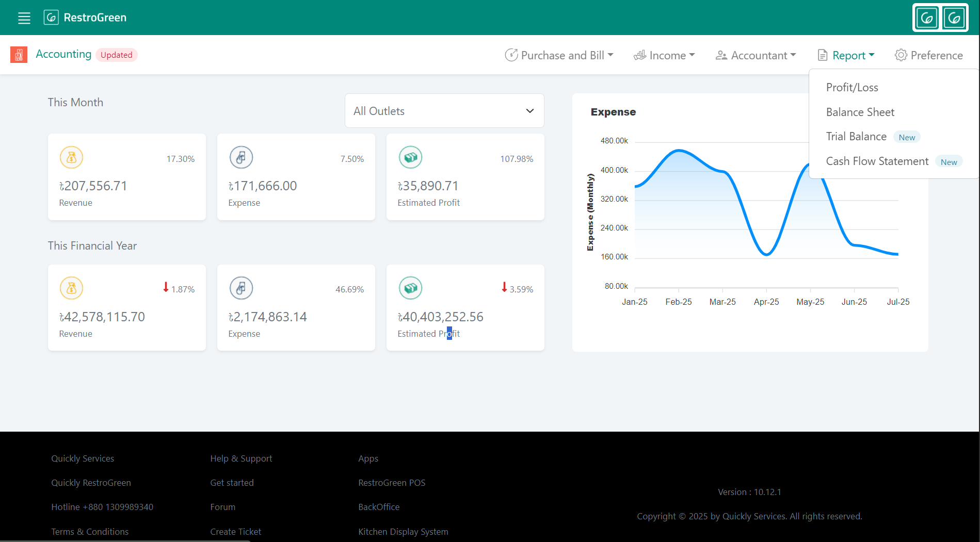The width and height of the screenshot is (980, 542).
Task: Click the orange Accounting module icon
Action: click(x=19, y=55)
